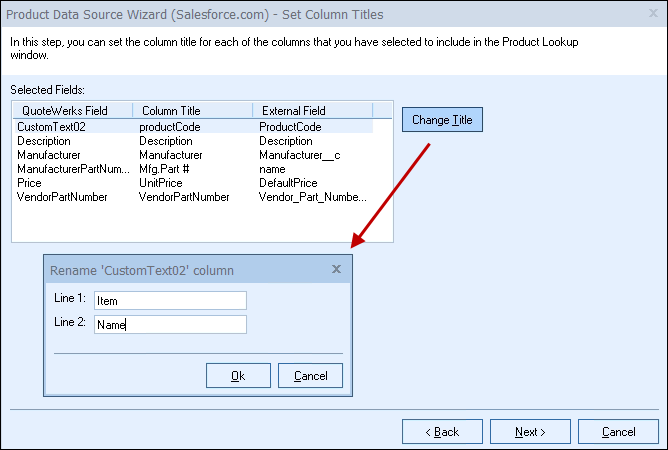Click the Column Title header
This screenshot has width=668, height=450.
pos(193,111)
